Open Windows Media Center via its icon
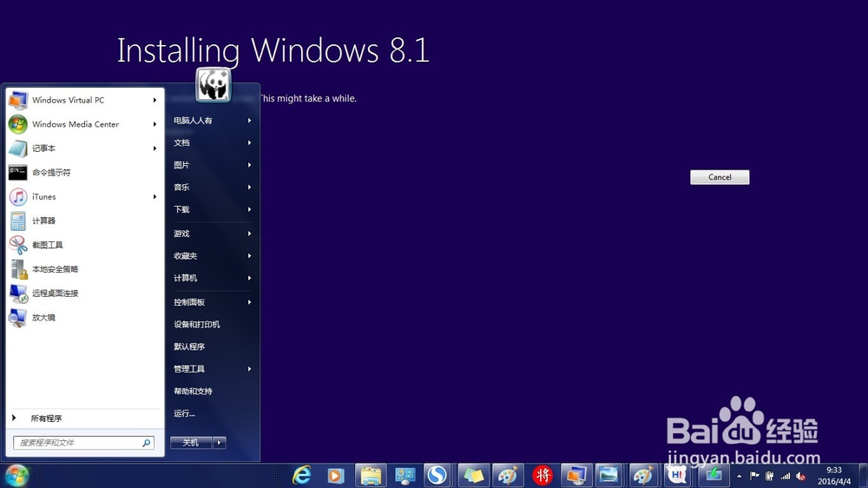 [17, 124]
